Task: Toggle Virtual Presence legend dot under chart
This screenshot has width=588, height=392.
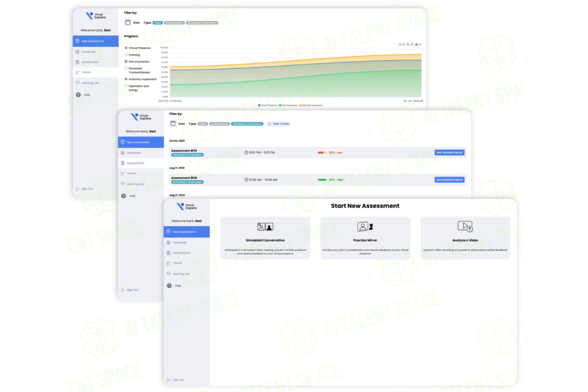Action: [x=259, y=105]
